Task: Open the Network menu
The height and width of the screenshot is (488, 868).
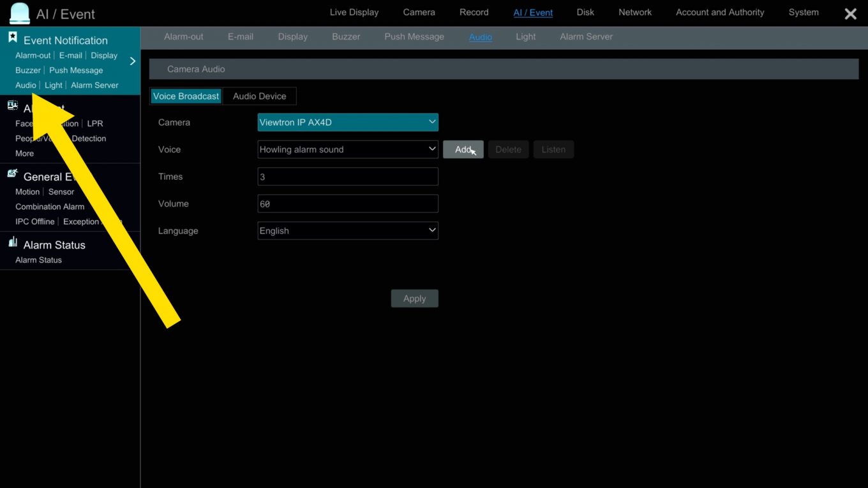Action: pyautogui.click(x=634, y=13)
